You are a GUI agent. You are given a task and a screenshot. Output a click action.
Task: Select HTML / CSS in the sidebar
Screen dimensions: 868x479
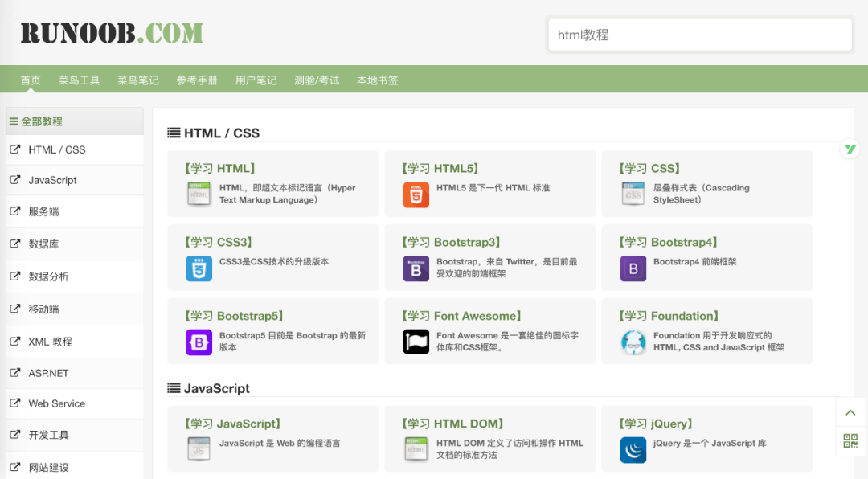(74, 149)
